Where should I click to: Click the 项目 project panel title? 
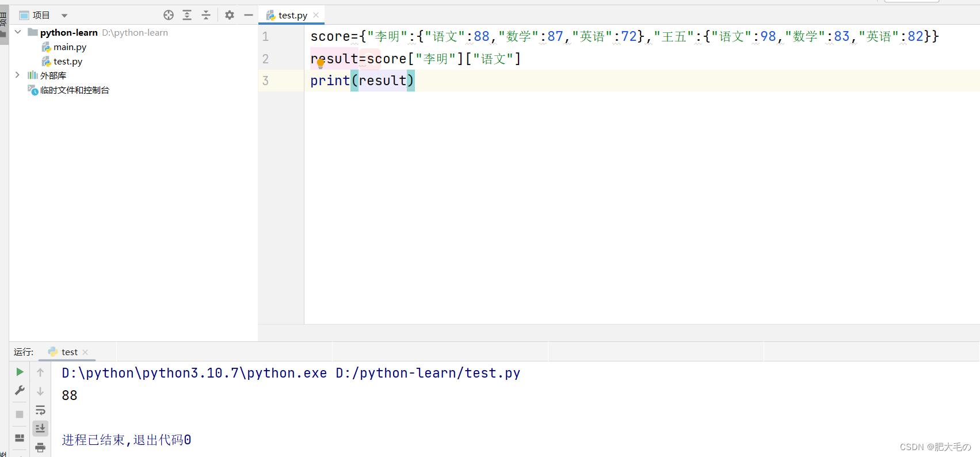coord(41,16)
